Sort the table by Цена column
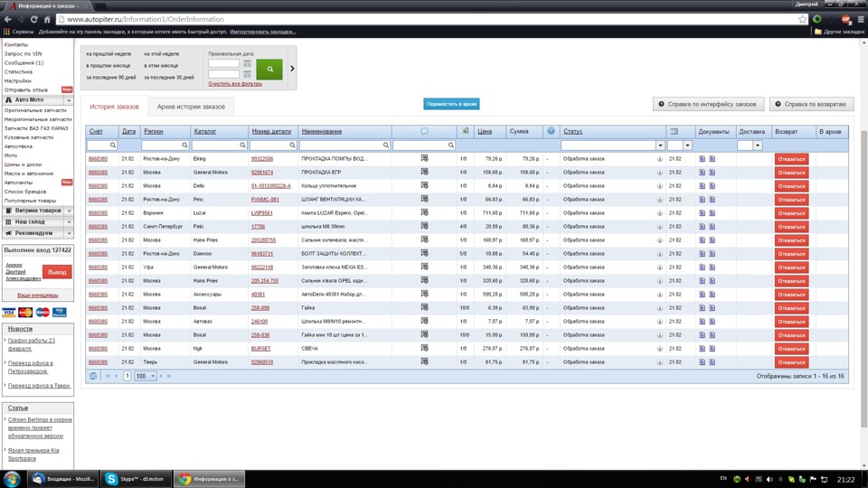The height and width of the screenshot is (488, 868). [485, 131]
